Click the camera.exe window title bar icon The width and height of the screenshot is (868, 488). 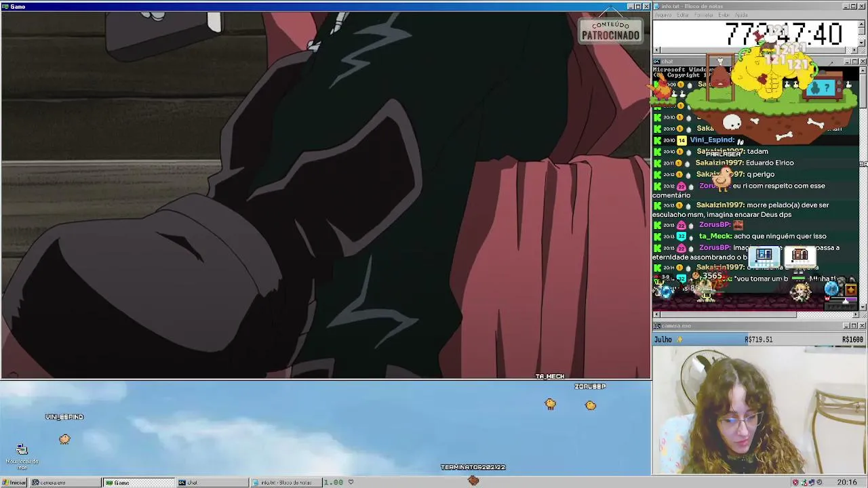(657, 326)
